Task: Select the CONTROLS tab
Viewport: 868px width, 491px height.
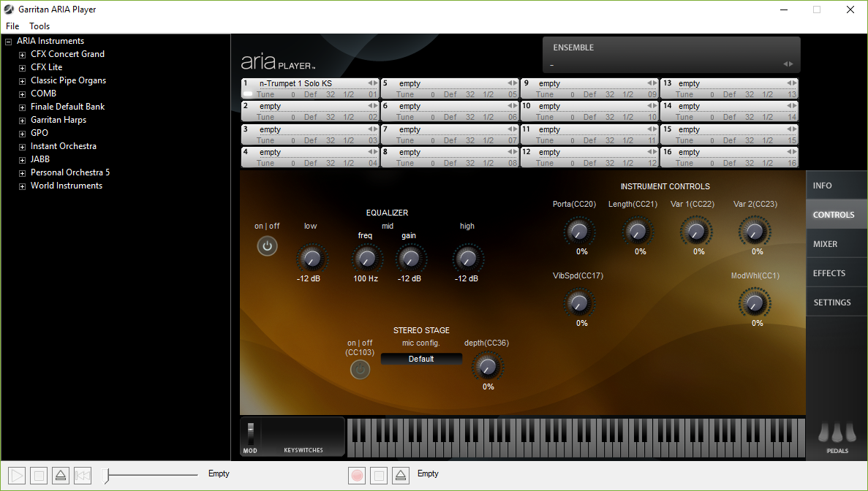Action: (x=837, y=215)
